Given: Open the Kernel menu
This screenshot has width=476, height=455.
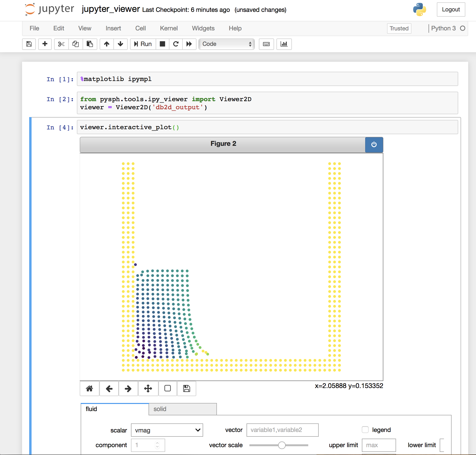Looking at the screenshot, I should (169, 28).
